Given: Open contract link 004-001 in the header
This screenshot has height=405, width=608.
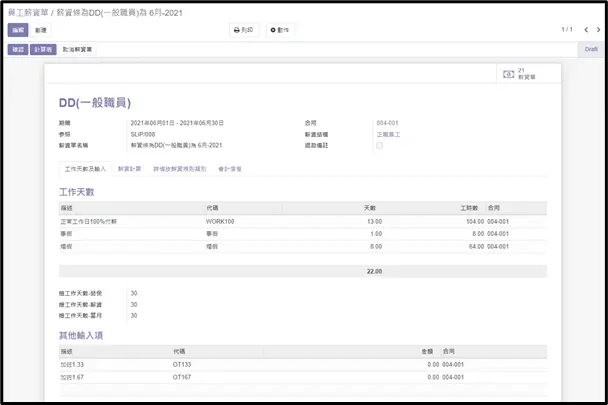Looking at the screenshot, I should (387, 123).
